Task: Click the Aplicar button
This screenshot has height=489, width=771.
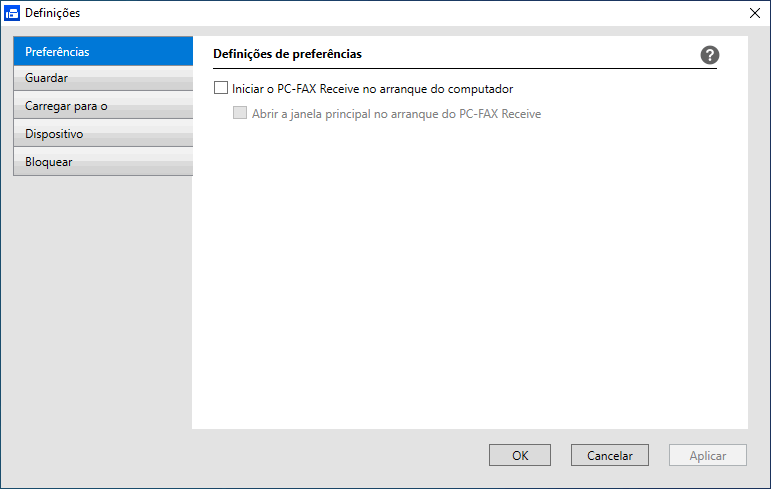Action: pyautogui.click(x=708, y=455)
